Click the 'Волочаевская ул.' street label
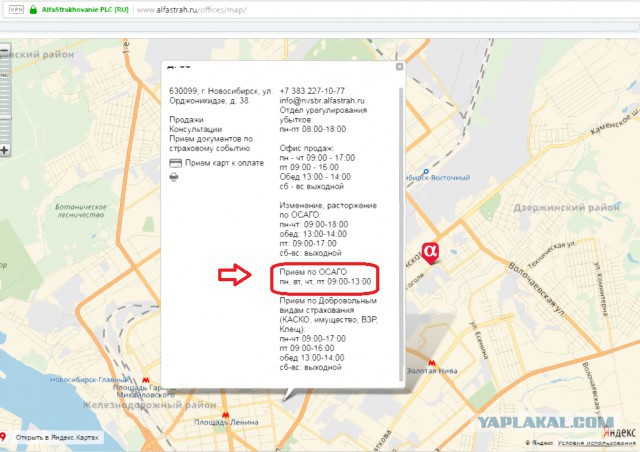The height and width of the screenshot is (452, 640). pyautogui.click(x=537, y=290)
